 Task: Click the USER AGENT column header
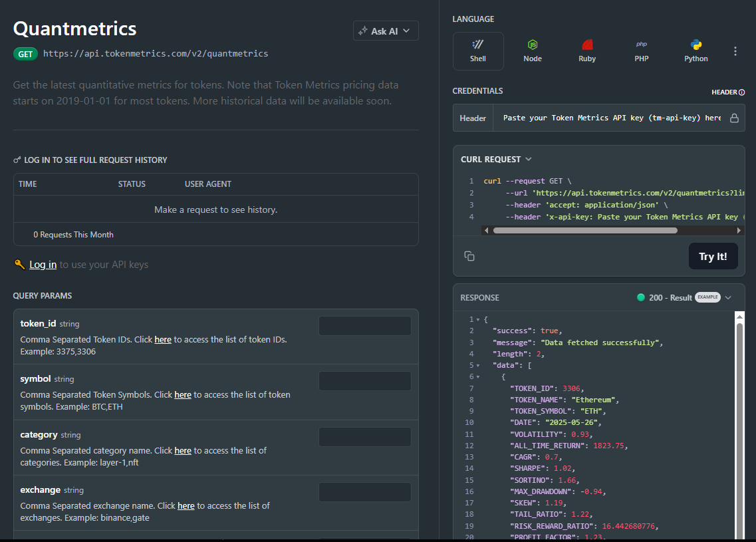[208, 184]
